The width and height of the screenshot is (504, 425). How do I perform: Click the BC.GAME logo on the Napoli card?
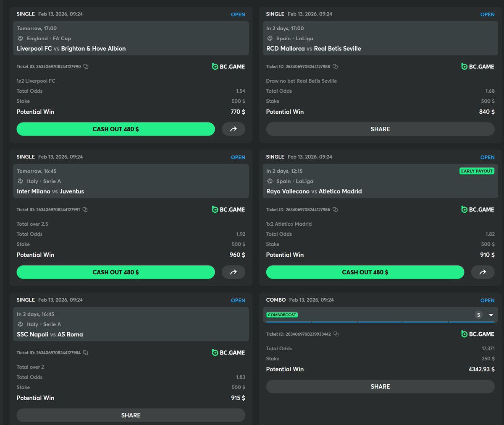click(x=228, y=352)
